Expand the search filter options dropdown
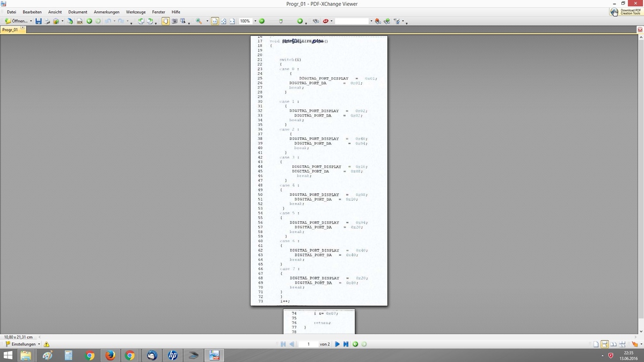644x362 pixels. pos(403,21)
